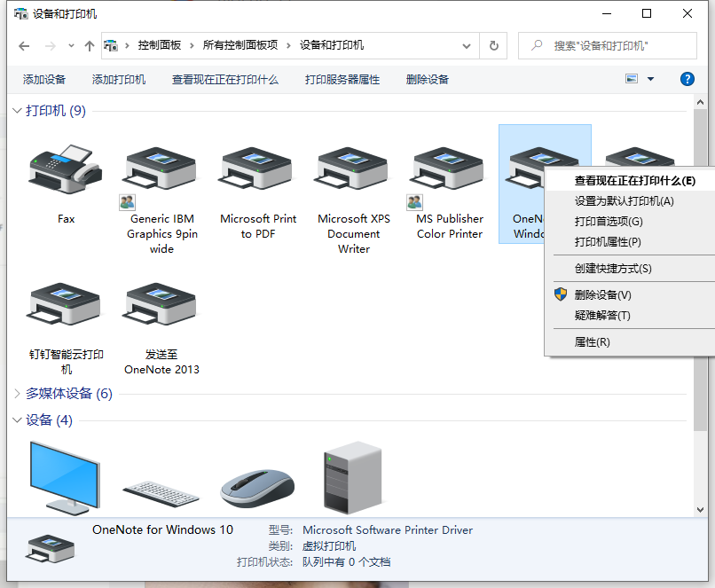The image size is (715, 588).
Task: Expand the 多媒体设备 (6) group
Action: tap(17, 394)
